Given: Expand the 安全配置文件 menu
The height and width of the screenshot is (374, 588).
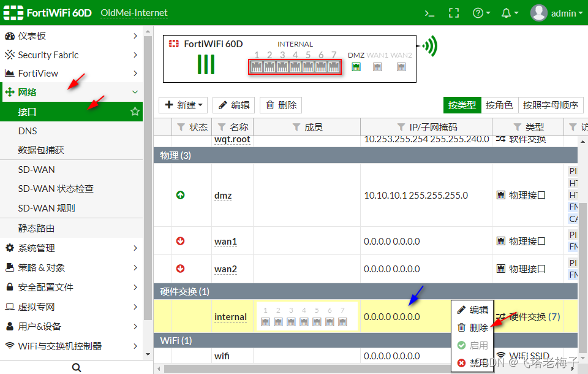Looking at the screenshot, I should pyautogui.click(x=71, y=288).
